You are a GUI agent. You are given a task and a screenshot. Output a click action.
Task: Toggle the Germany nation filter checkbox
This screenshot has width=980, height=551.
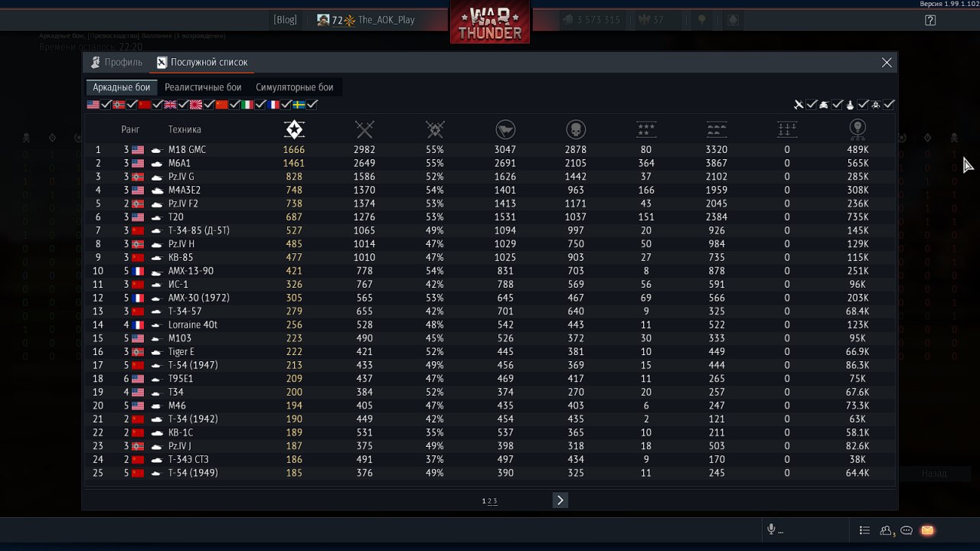pyautogui.click(x=132, y=104)
